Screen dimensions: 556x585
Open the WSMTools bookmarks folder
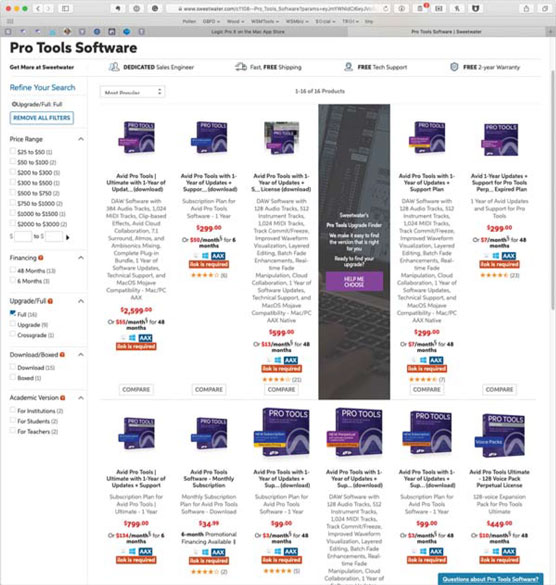265,21
